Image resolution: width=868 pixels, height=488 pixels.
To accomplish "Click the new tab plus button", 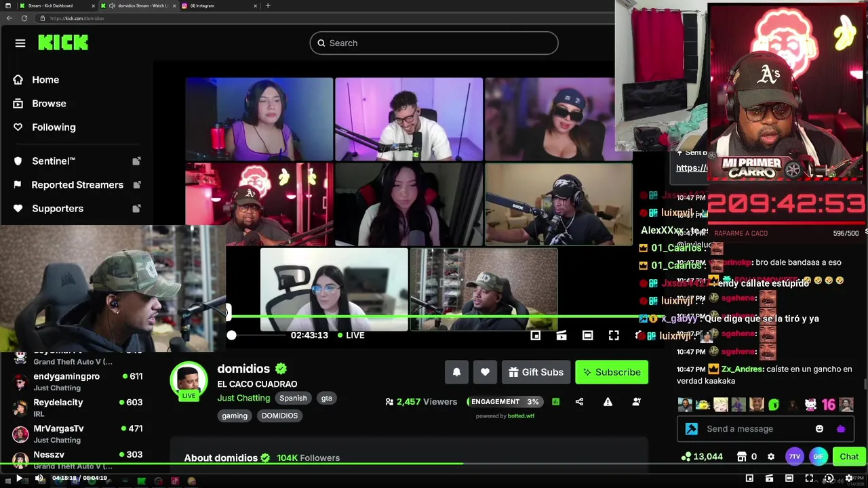I will click(268, 5).
